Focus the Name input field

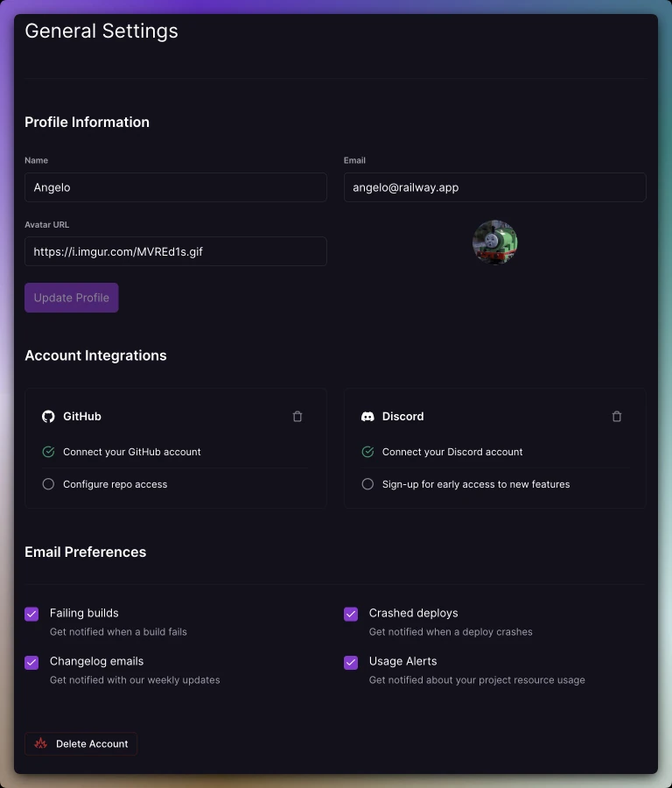pyautogui.click(x=176, y=187)
